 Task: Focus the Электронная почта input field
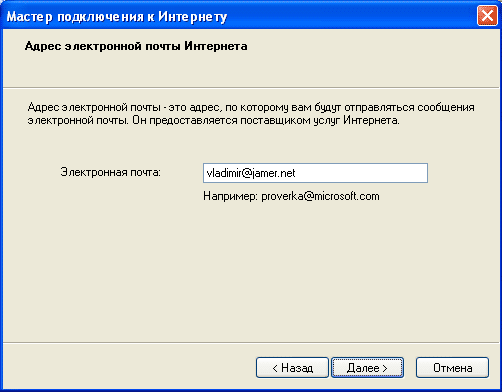[x=315, y=173]
